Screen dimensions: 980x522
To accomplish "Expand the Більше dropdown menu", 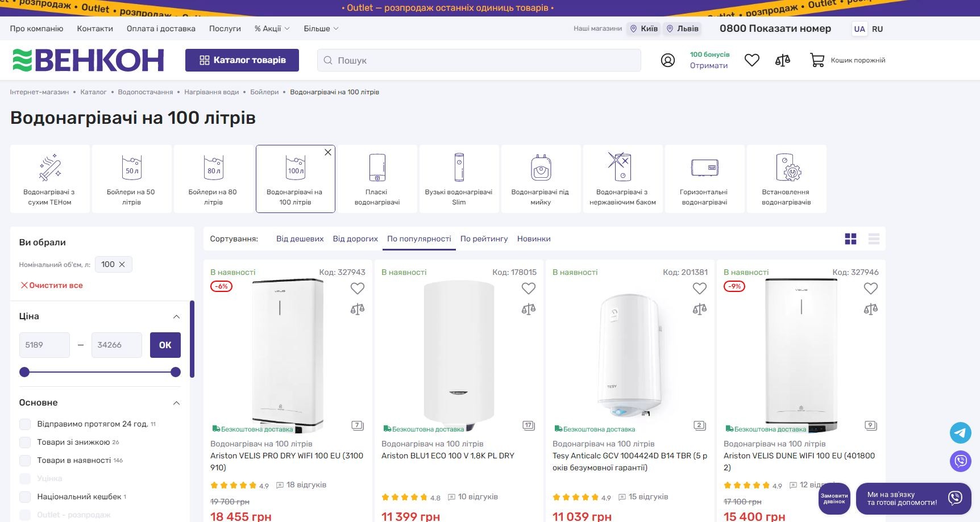I will [x=321, y=28].
